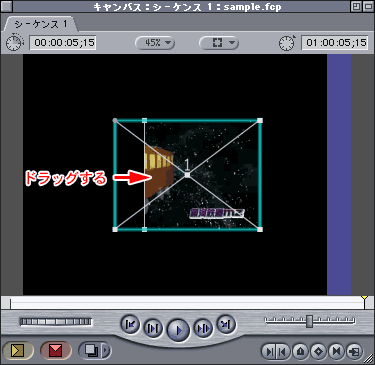
Task: Click the Add Marker button
Action: coord(301,351)
